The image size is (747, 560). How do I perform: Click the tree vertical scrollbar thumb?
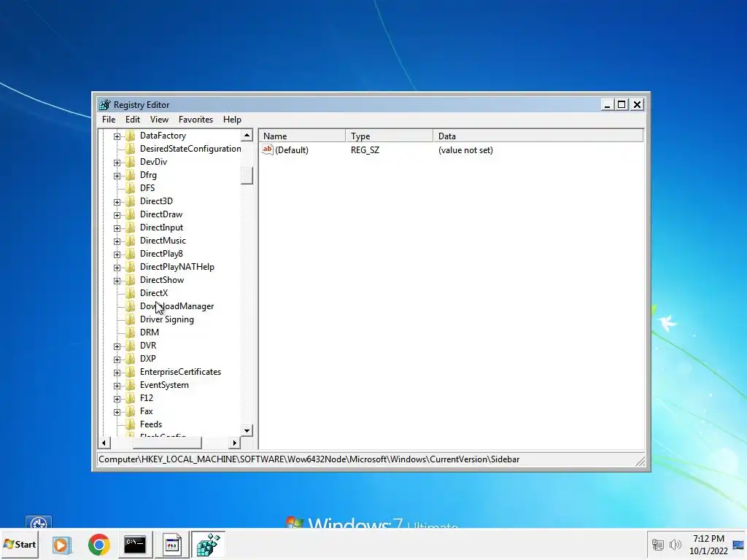pyautogui.click(x=247, y=175)
